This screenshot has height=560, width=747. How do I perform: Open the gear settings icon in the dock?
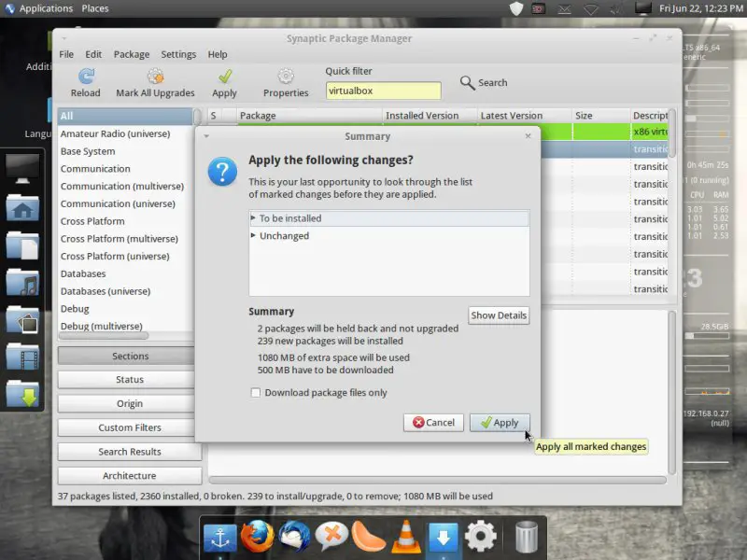click(x=480, y=537)
